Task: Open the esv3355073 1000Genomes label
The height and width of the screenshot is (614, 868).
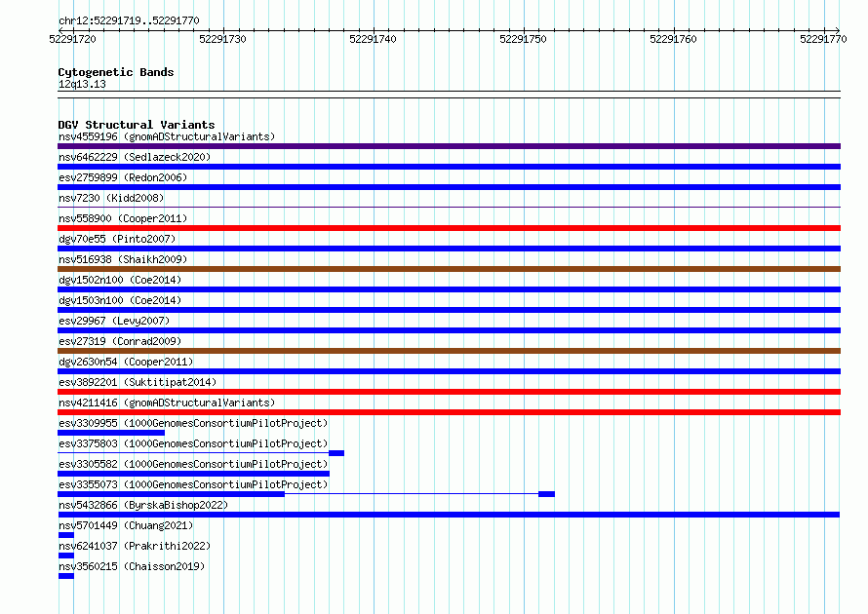Action: point(193,484)
